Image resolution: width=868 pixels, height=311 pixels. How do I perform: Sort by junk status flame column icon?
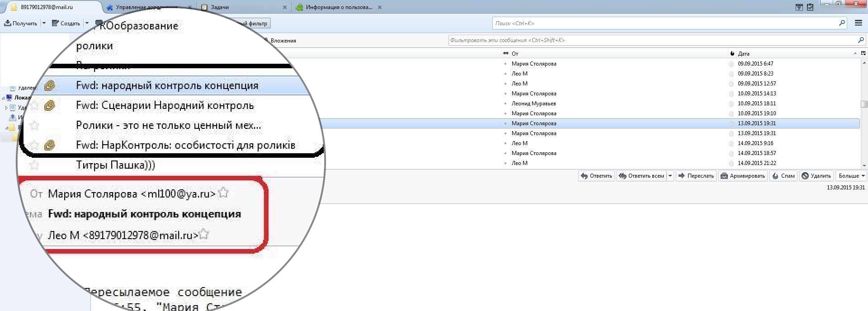click(732, 53)
